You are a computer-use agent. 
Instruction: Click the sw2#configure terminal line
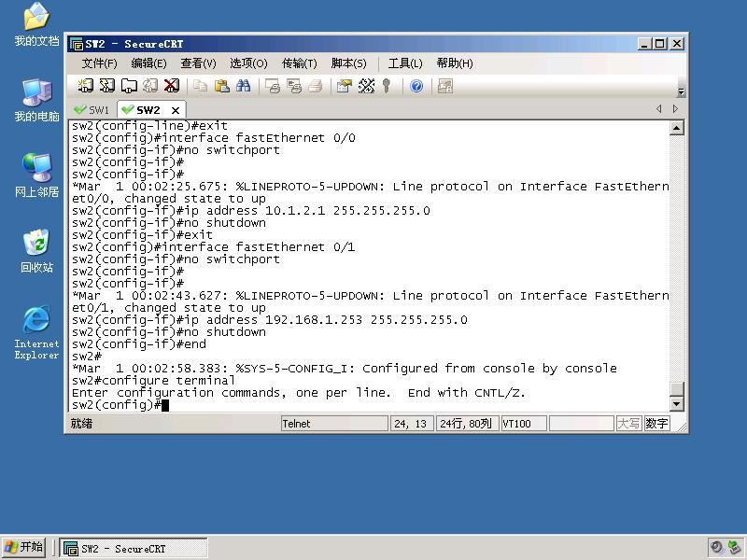pos(153,381)
